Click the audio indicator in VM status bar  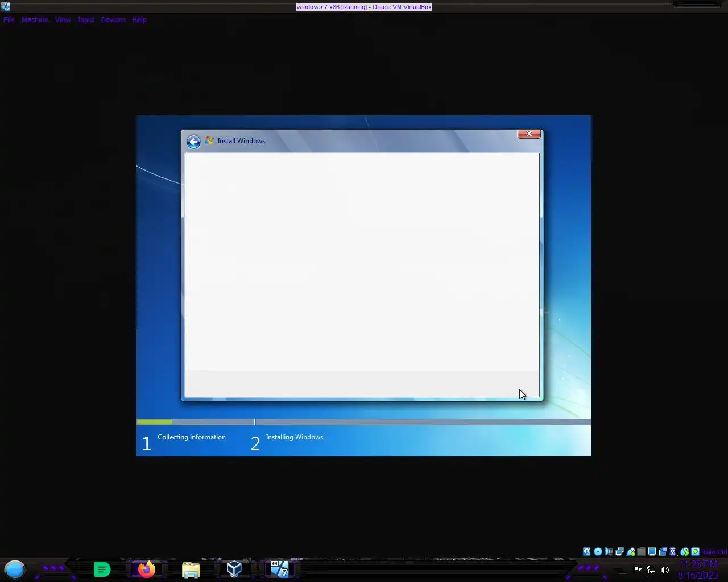(609, 551)
